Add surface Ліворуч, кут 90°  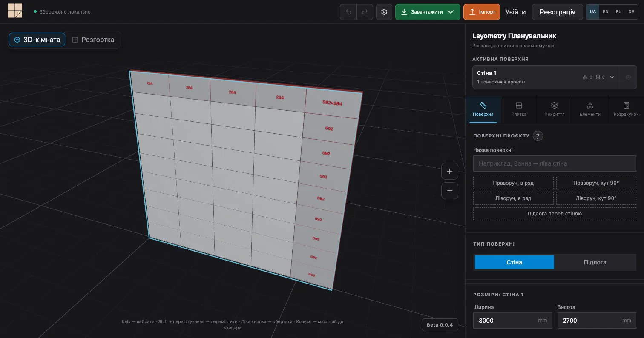[x=596, y=198]
